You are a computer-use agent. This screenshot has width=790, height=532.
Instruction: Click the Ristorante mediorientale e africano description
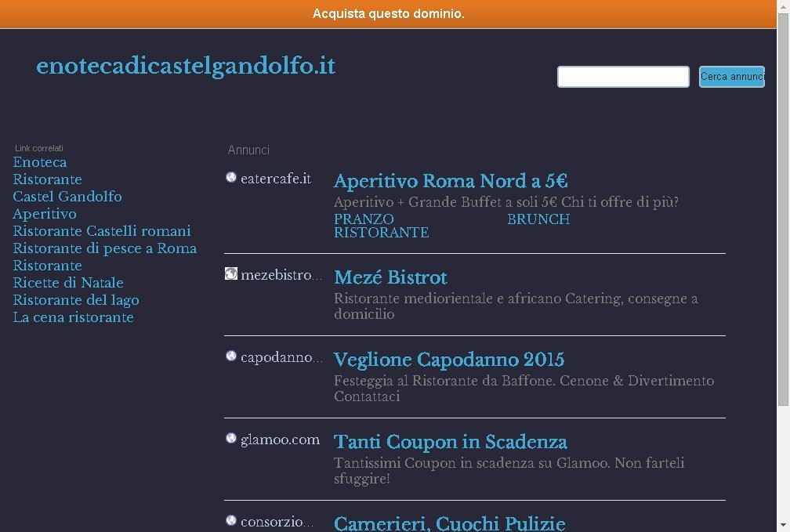pos(516,306)
